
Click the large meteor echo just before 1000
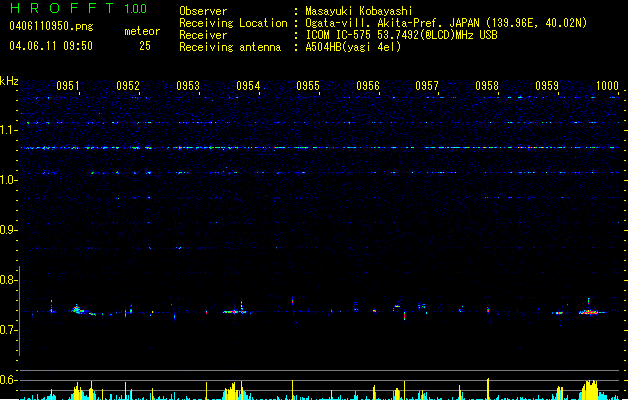click(589, 311)
